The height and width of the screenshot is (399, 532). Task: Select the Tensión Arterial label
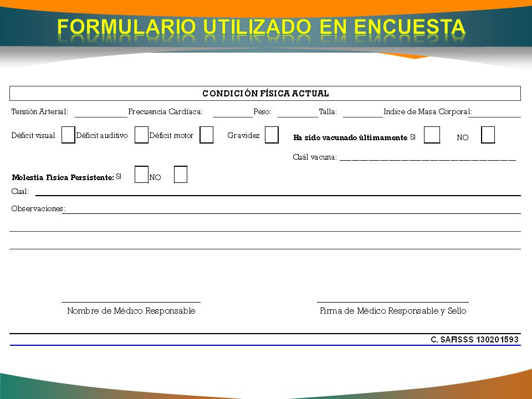40,111
